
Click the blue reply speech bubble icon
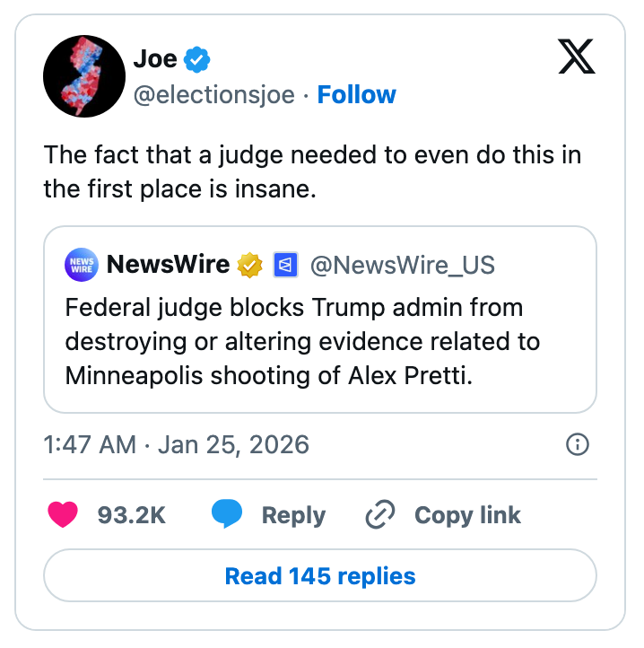(227, 514)
